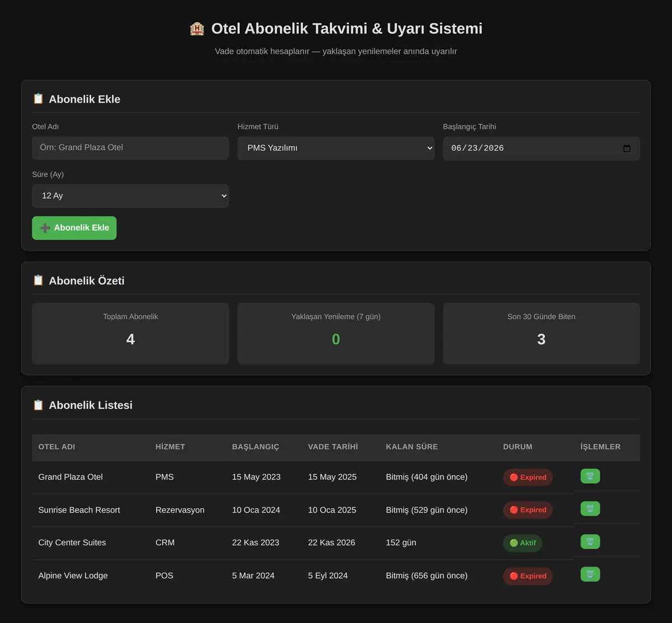Click the Abonelik Listesi section heading
The height and width of the screenshot is (623, 672).
[91, 405]
